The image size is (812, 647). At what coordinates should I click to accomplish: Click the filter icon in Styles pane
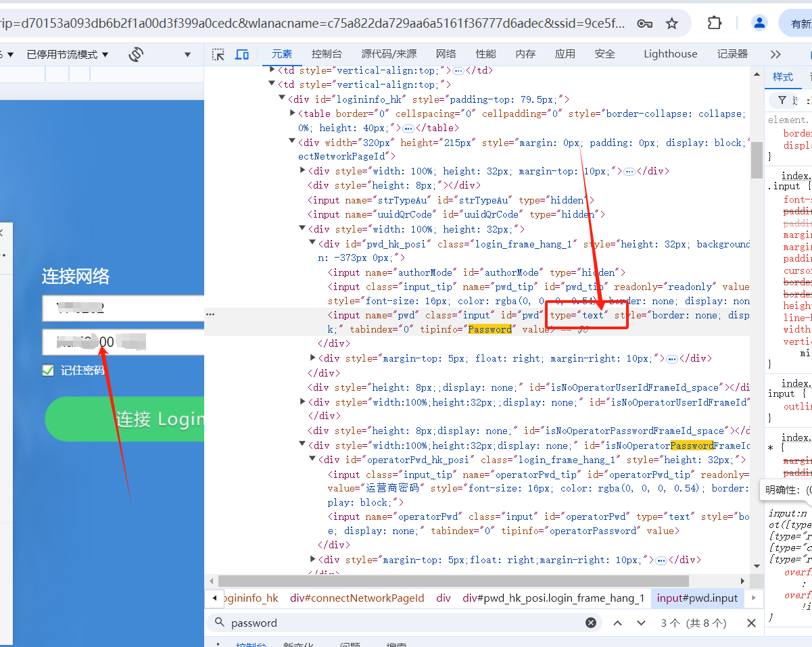782,100
